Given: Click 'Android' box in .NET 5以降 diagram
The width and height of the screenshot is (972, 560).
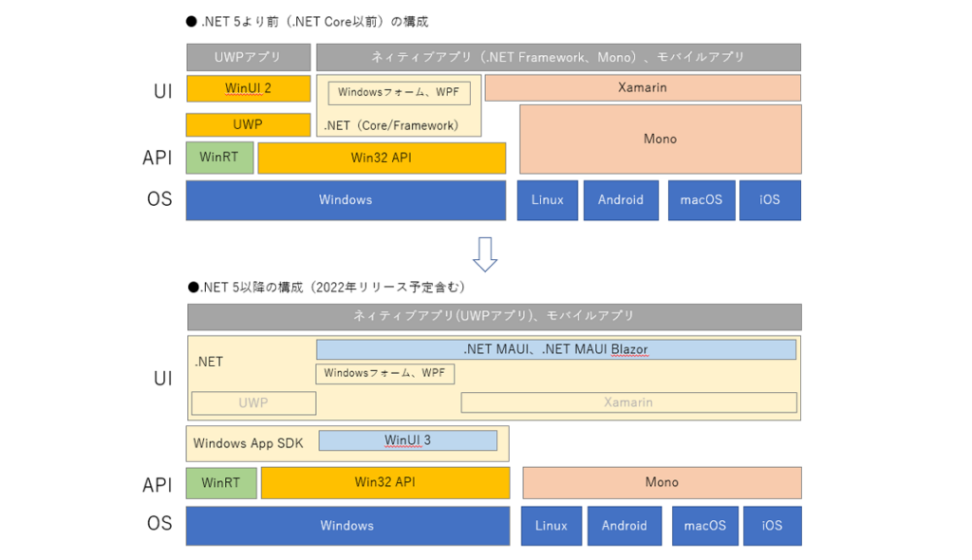Looking at the screenshot, I should click(x=625, y=527).
